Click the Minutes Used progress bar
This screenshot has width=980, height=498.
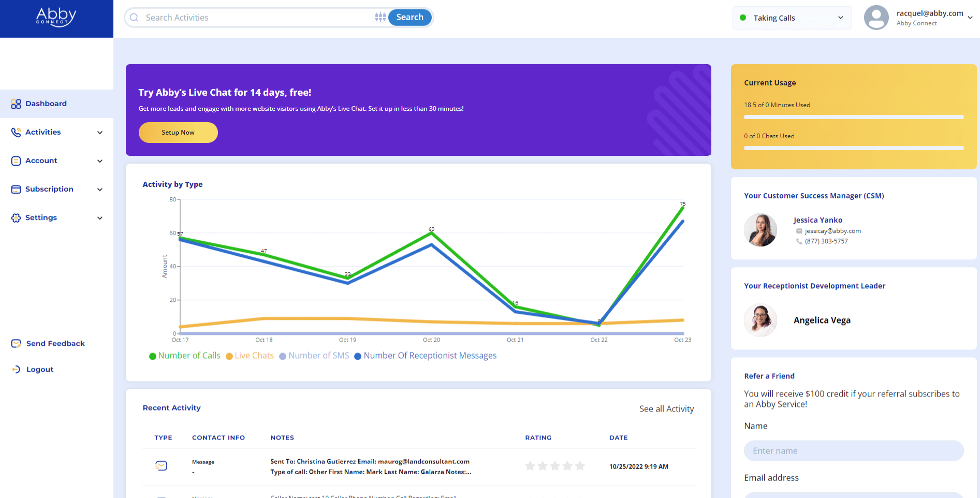[854, 117]
